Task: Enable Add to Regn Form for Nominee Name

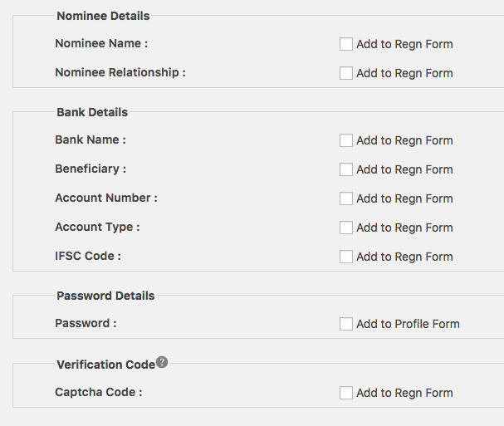Action: click(346, 44)
